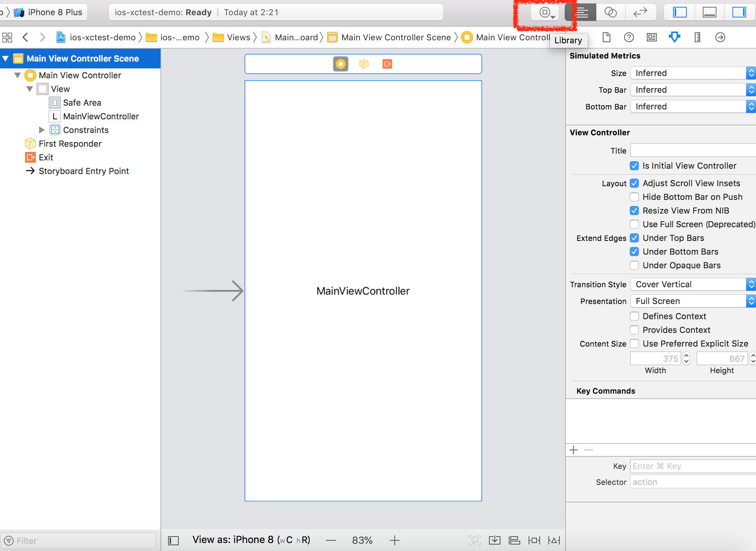756x551 pixels.
Task: Hide the right Inspectors panel
Action: coord(739,13)
